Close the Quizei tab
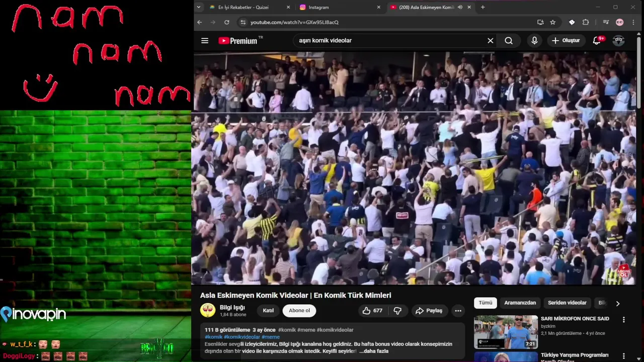 [x=288, y=7]
